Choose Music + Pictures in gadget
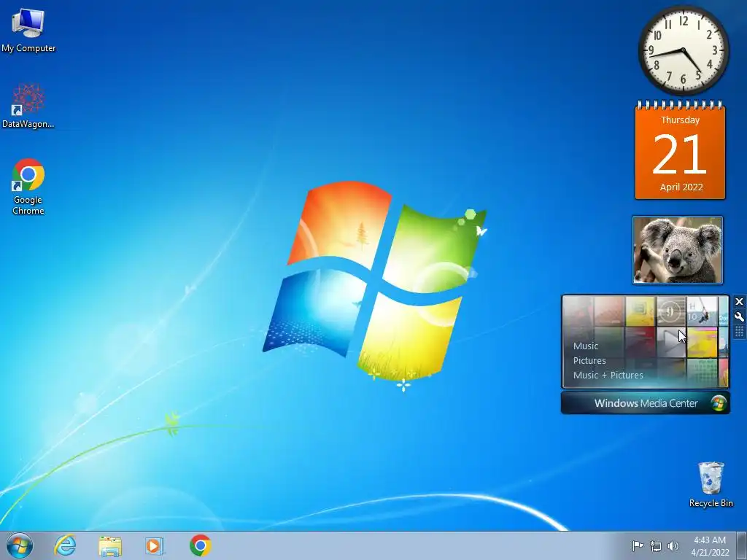 coord(608,376)
